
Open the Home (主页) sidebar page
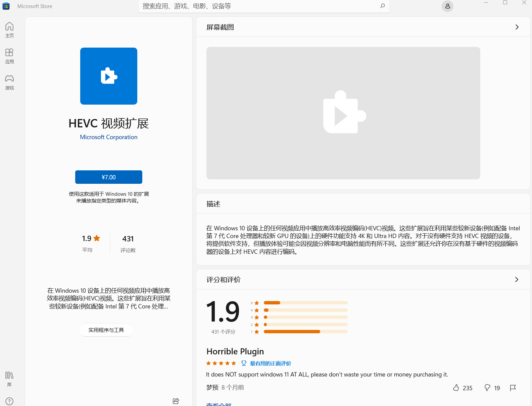9,30
